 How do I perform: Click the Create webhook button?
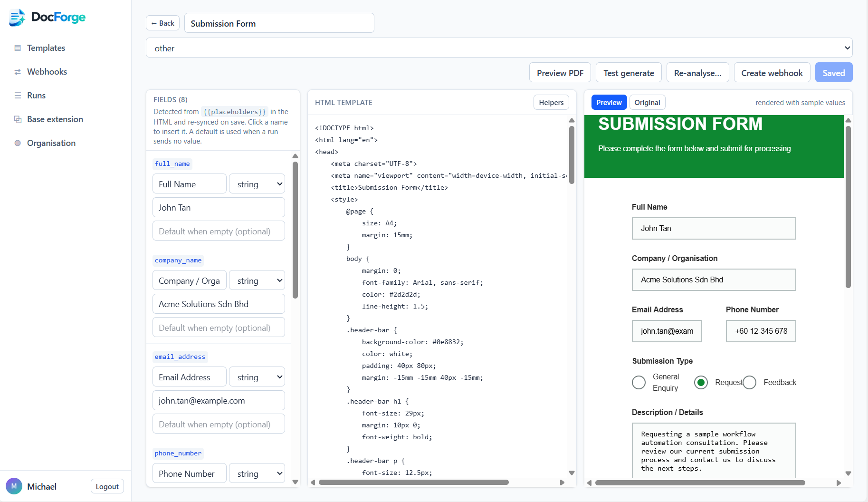(x=772, y=73)
